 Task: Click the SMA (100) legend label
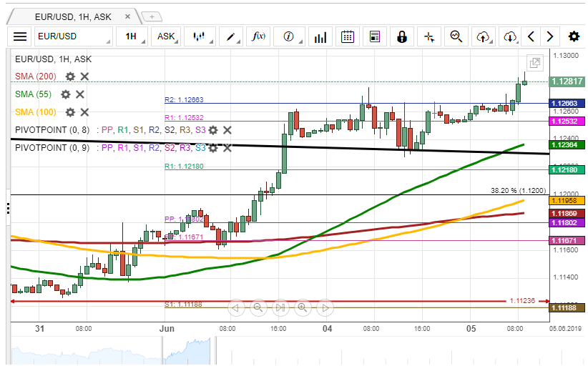[36, 112]
